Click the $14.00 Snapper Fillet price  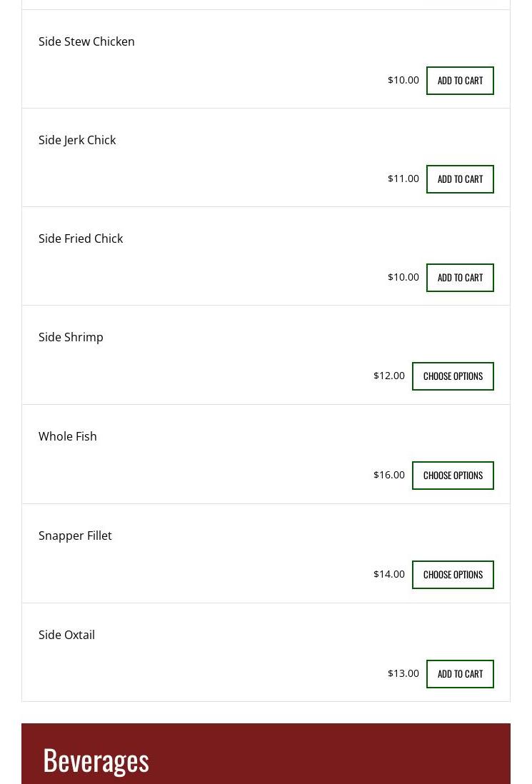click(x=389, y=574)
